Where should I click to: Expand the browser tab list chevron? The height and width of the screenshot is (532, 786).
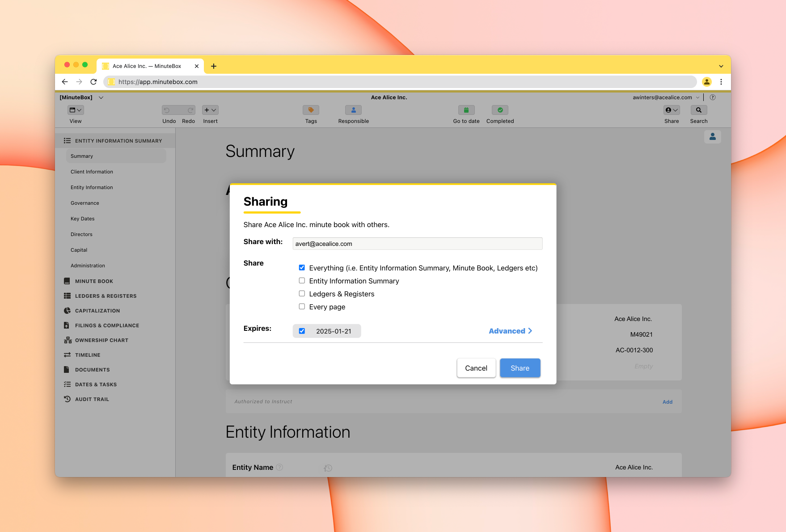click(721, 66)
